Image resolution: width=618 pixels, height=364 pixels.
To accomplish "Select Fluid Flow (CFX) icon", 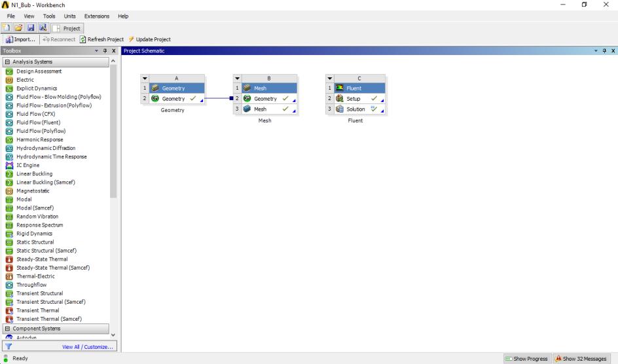I will (x=9, y=115).
